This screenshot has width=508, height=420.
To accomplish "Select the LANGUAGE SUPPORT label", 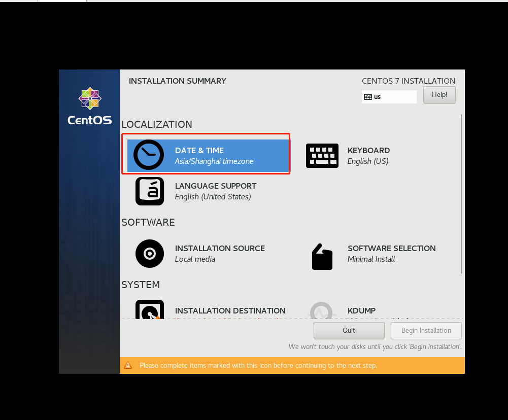I will point(216,186).
